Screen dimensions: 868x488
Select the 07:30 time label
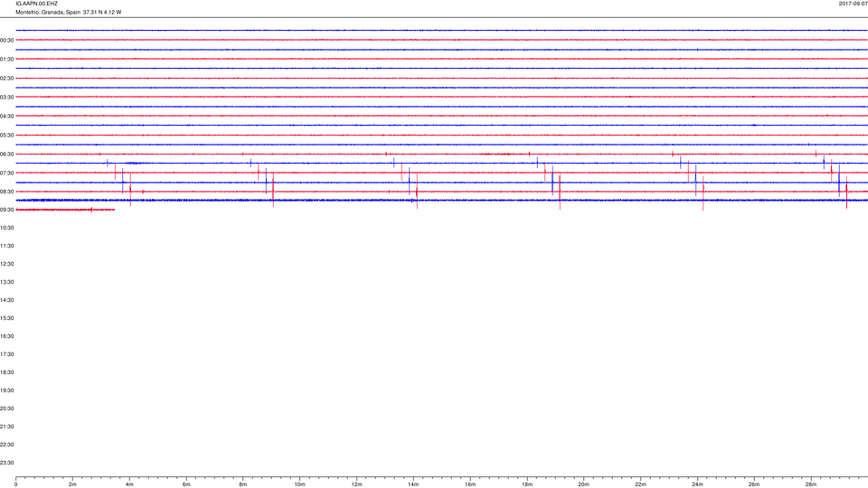click(x=6, y=174)
